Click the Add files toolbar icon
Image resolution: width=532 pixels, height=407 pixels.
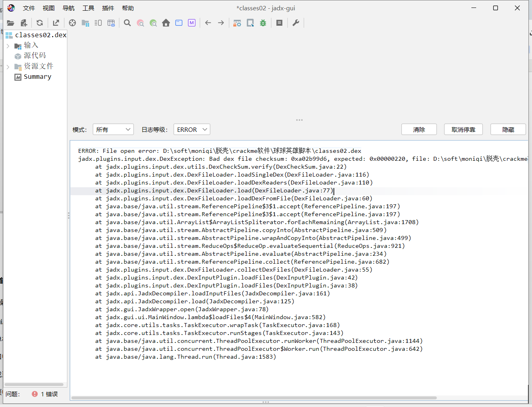click(24, 23)
